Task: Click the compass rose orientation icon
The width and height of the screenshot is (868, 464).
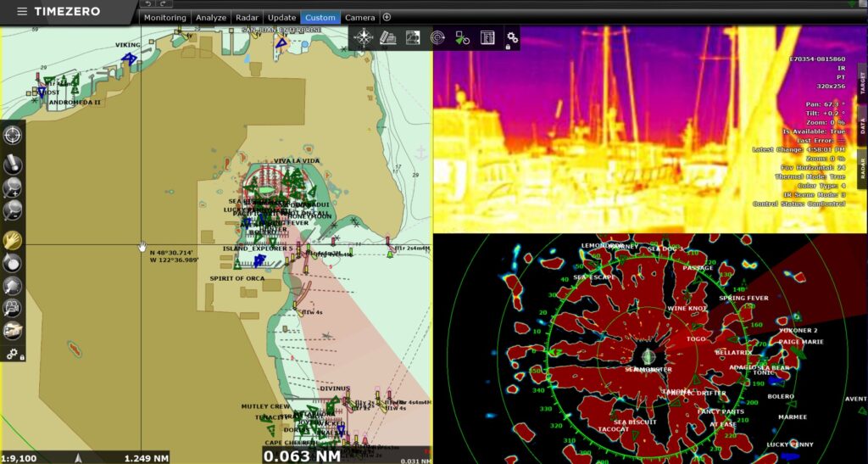Action: 363,37
